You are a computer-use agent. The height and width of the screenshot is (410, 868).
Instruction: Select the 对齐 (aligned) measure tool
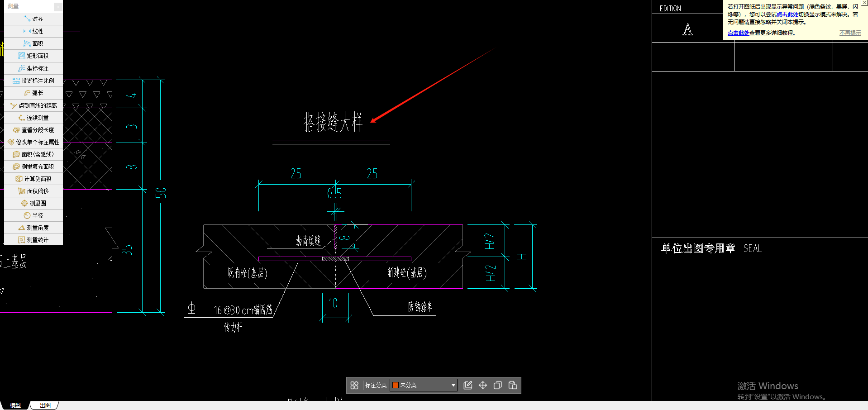[33, 19]
